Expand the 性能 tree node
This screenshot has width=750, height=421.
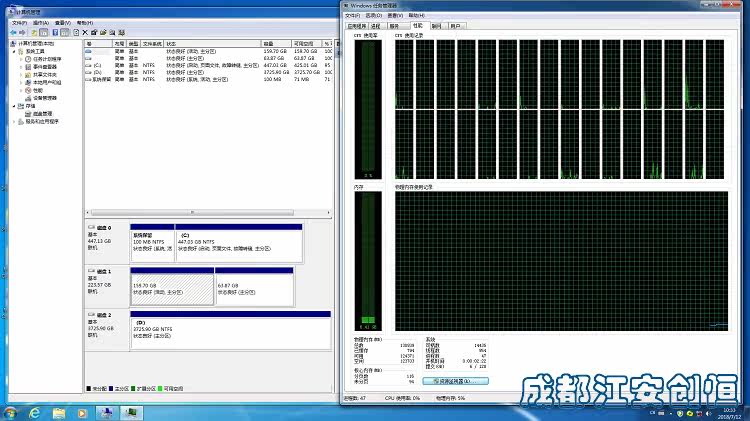(x=21, y=90)
